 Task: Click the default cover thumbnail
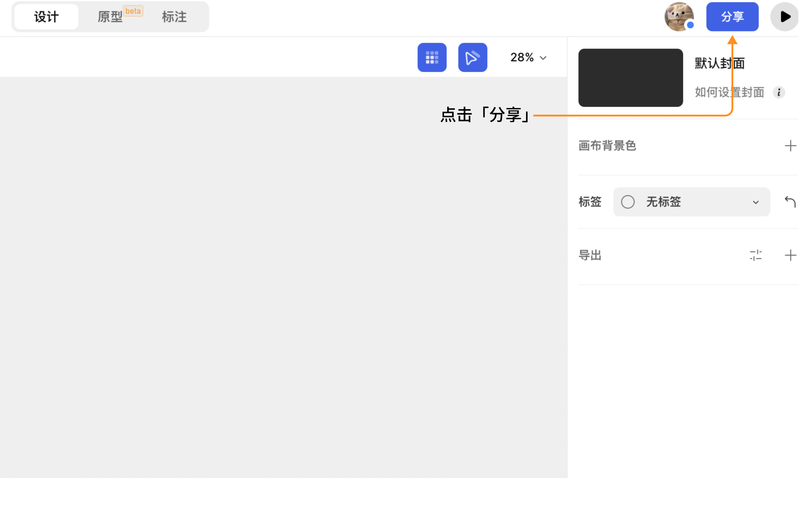(631, 78)
